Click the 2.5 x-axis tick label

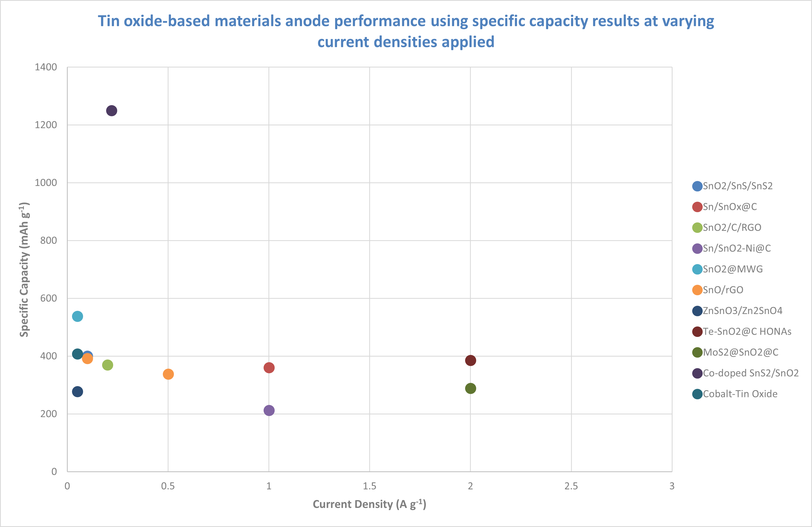pos(571,486)
